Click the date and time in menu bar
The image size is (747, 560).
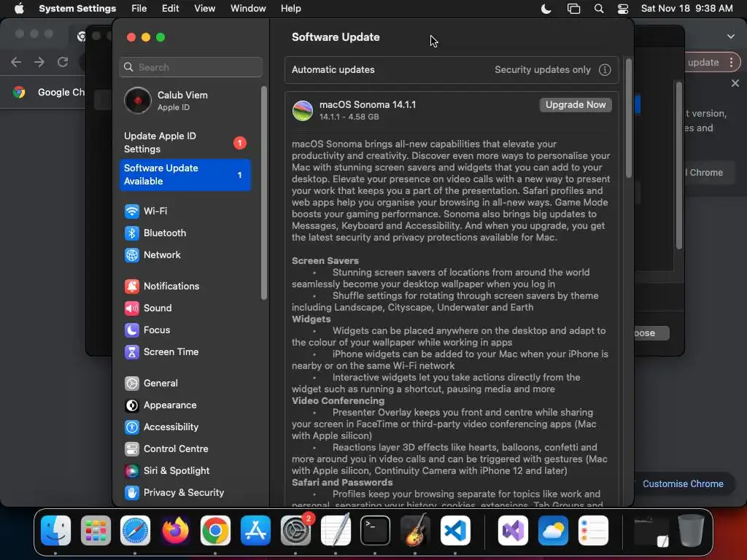686,9
